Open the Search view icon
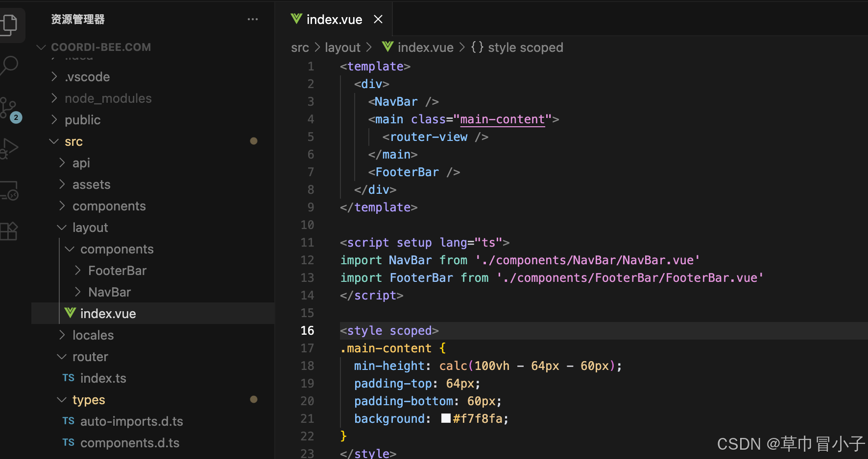The image size is (868, 459). click(x=10, y=65)
